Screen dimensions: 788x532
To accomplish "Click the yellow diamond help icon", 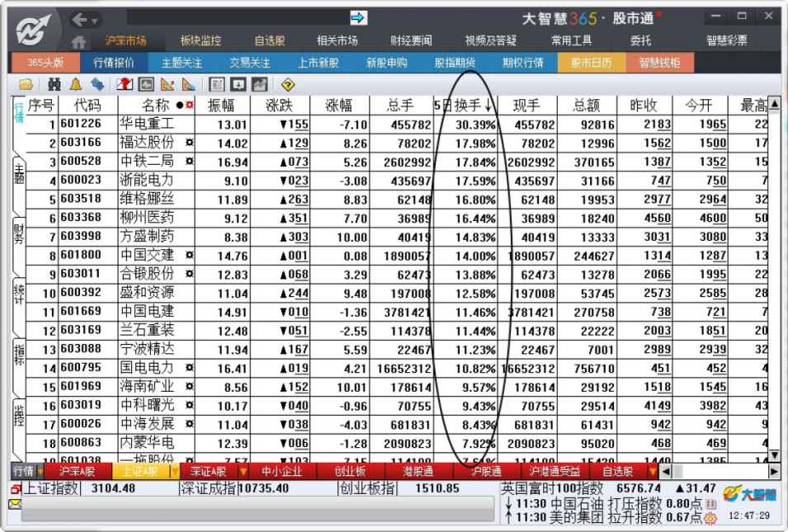I will pos(287,84).
